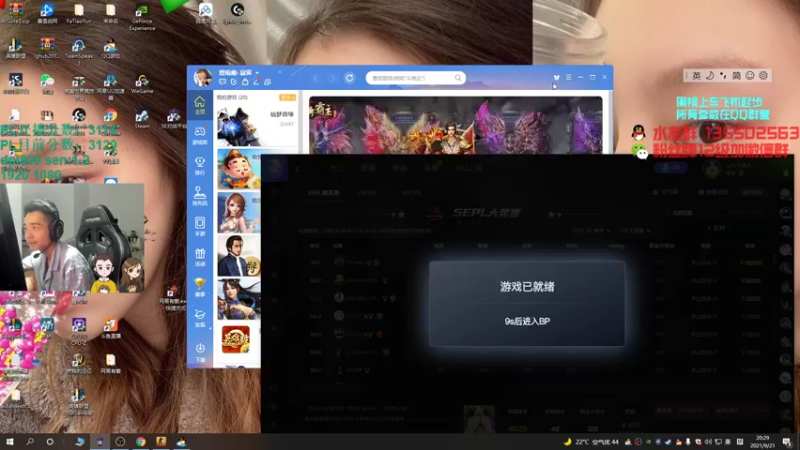Select the ROLL房 tab in the dark platform window

(469, 168)
